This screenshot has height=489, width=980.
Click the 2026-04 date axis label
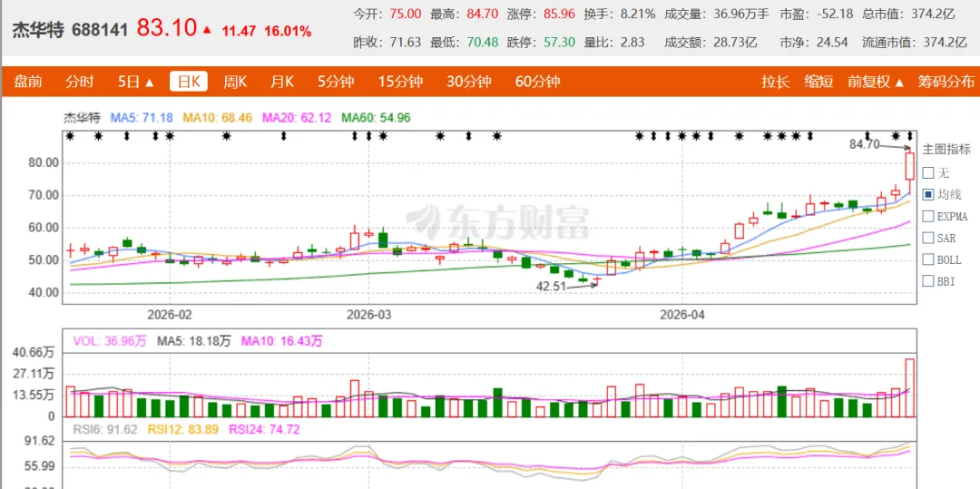[x=683, y=315]
